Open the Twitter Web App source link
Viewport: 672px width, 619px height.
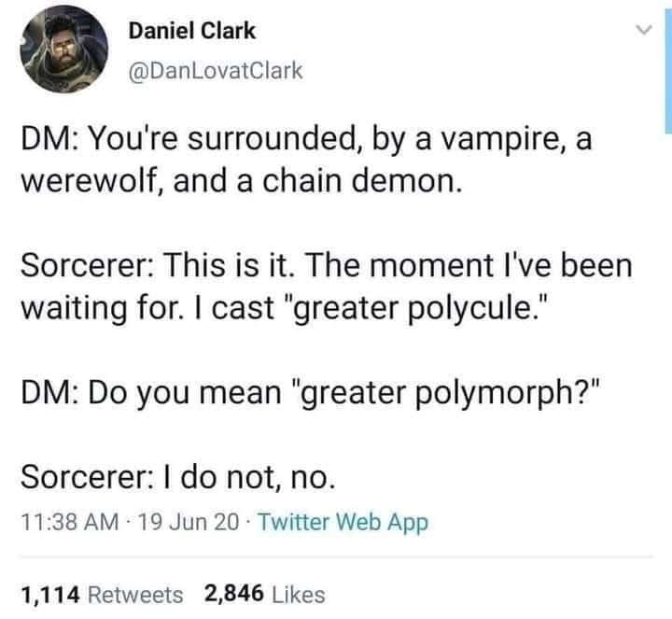343,522
